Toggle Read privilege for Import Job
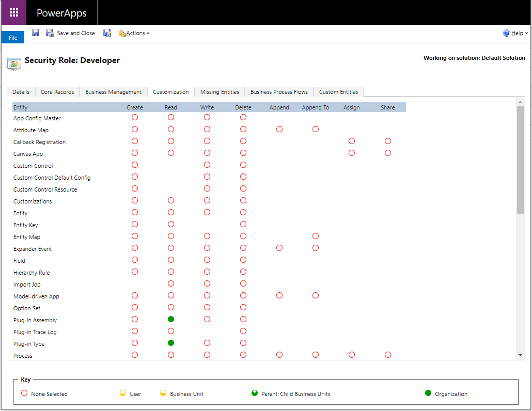The image size is (532, 411). point(171,283)
